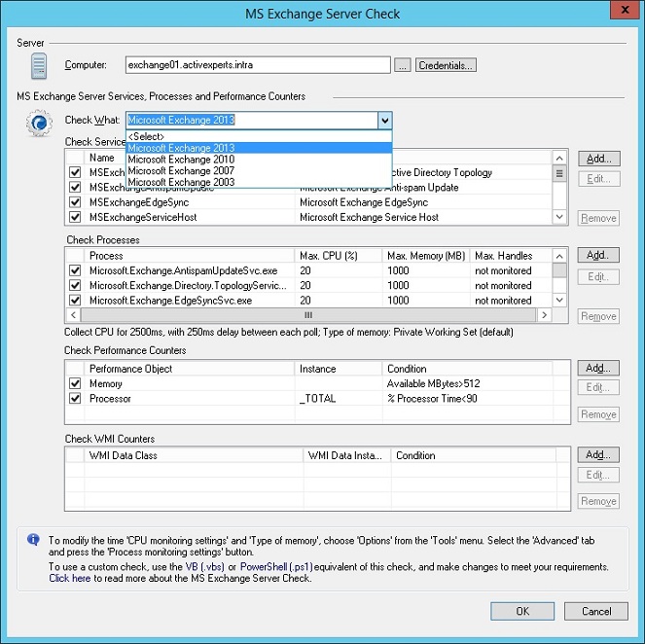Close the dialog with the red X button

pos(625,10)
